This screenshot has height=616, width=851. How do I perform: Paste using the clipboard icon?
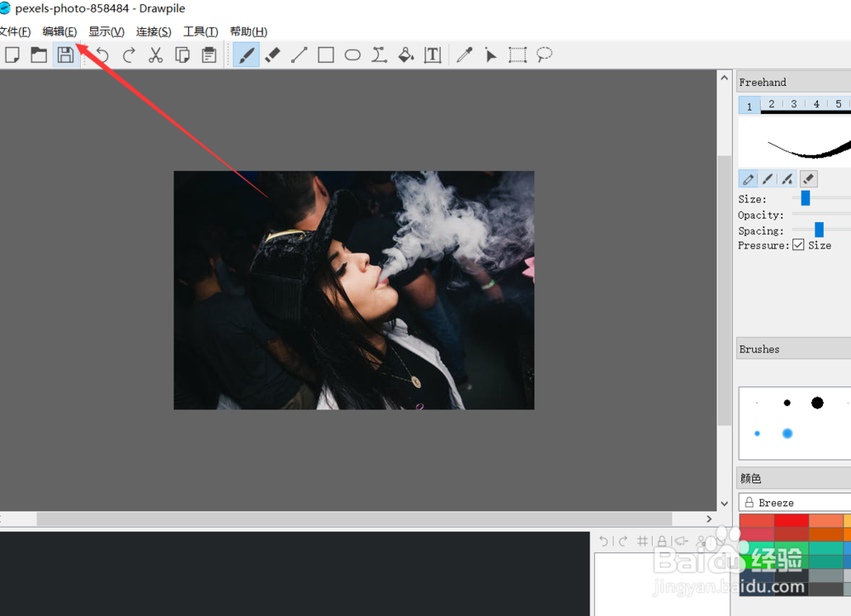[209, 54]
